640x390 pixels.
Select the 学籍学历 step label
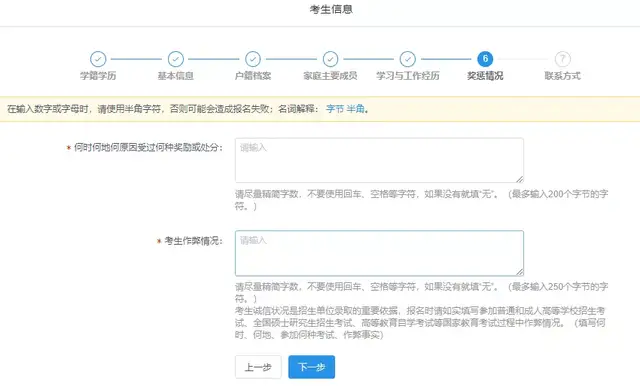pos(98,76)
